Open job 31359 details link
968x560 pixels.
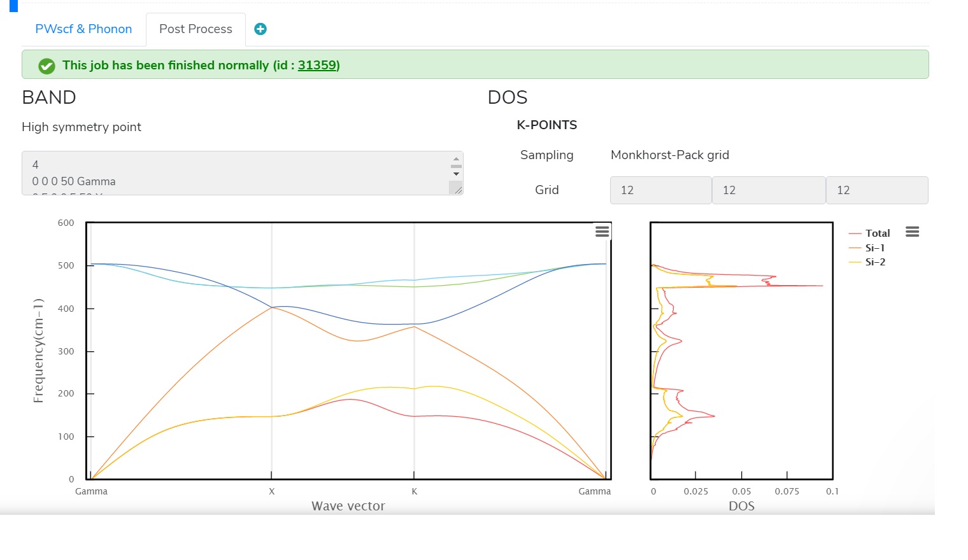click(317, 64)
